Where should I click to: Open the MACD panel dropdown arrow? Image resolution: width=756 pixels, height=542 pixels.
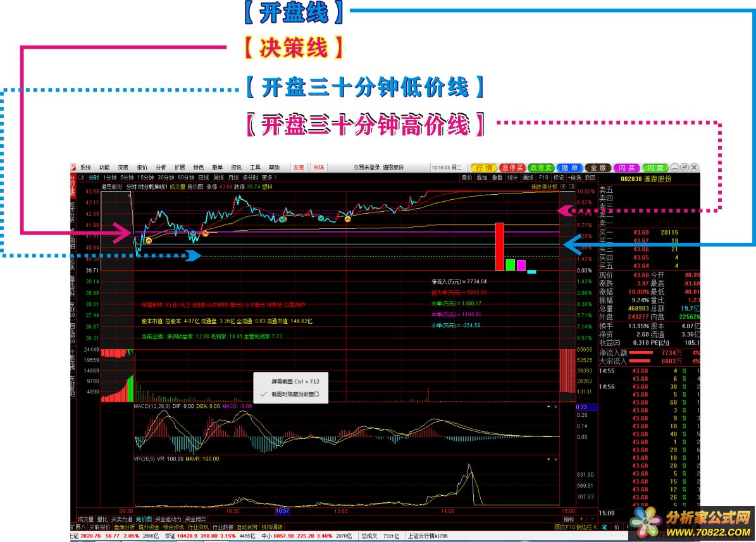[548, 407]
